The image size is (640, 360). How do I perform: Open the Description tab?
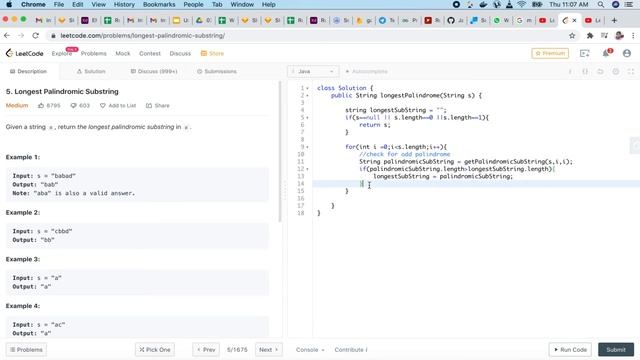(29, 71)
